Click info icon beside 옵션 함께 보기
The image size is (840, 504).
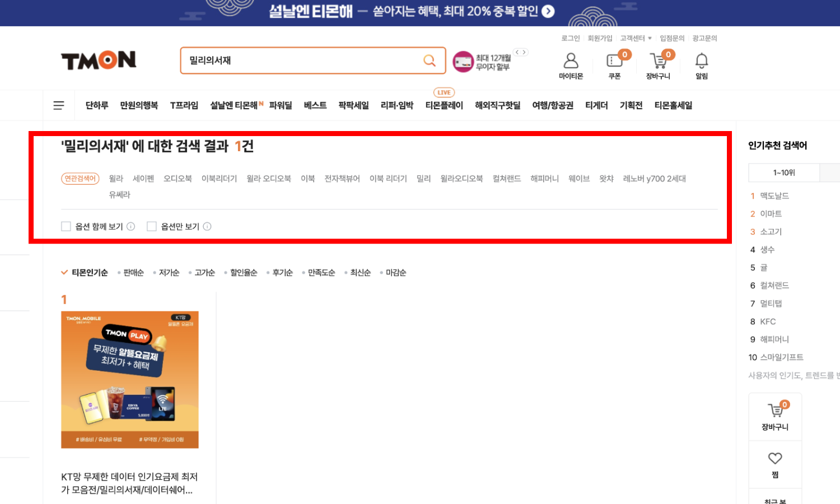click(130, 226)
